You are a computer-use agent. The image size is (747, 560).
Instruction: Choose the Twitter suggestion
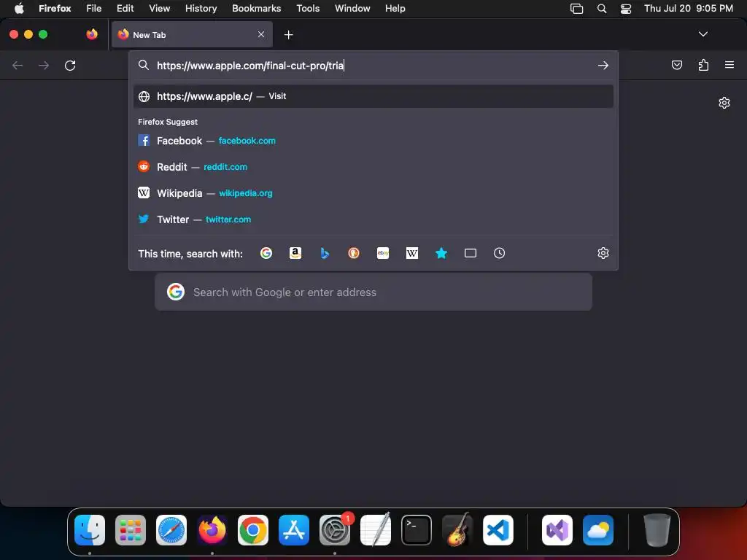(x=373, y=219)
